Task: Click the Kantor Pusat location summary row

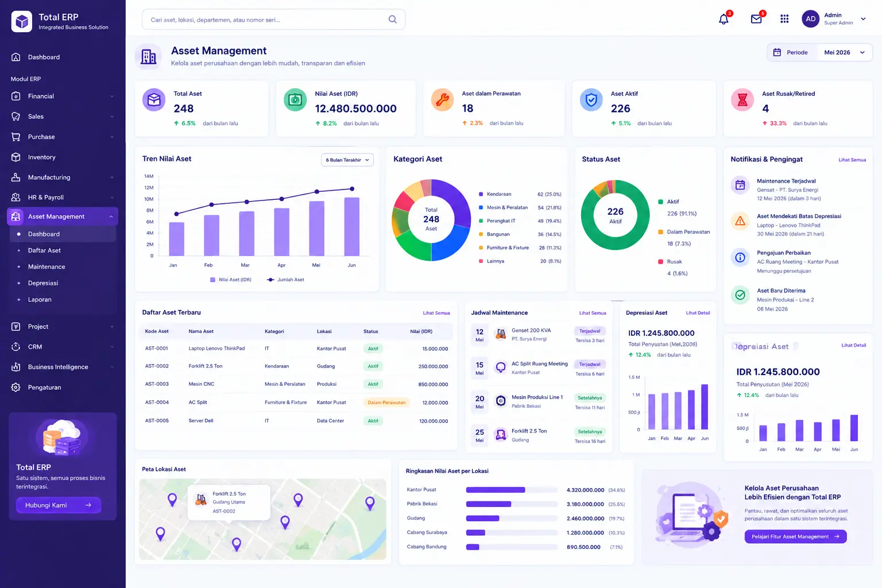Action: [x=516, y=490]
